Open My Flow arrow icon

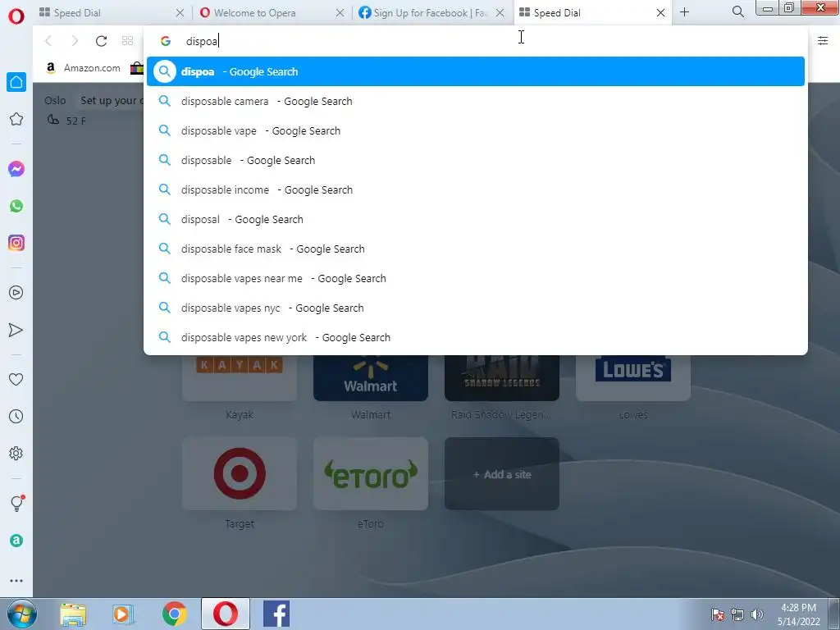[16, 330]
